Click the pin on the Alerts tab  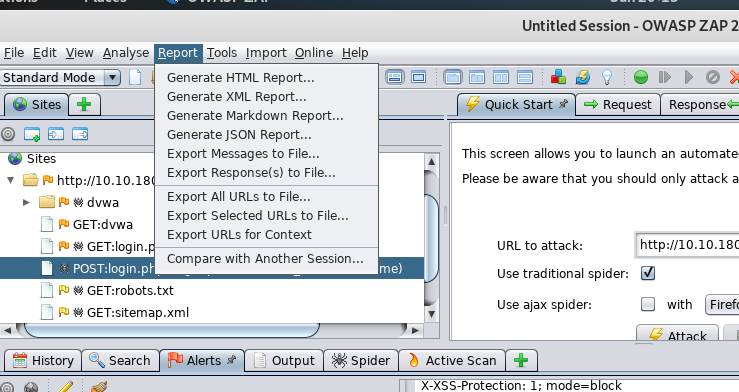231,360
